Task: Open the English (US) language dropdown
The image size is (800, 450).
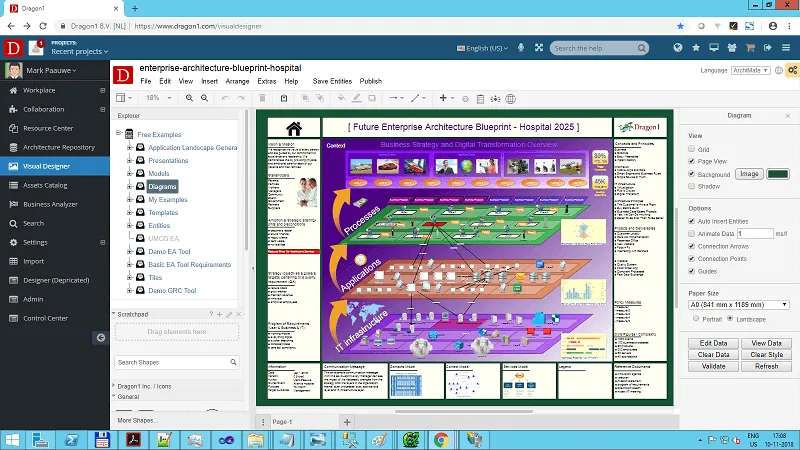Action: pos(482,48)
